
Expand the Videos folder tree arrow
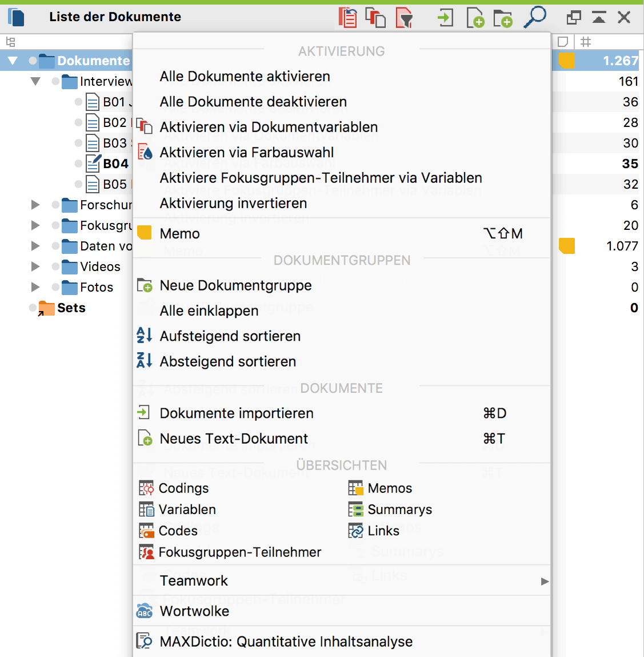[35, 266]
